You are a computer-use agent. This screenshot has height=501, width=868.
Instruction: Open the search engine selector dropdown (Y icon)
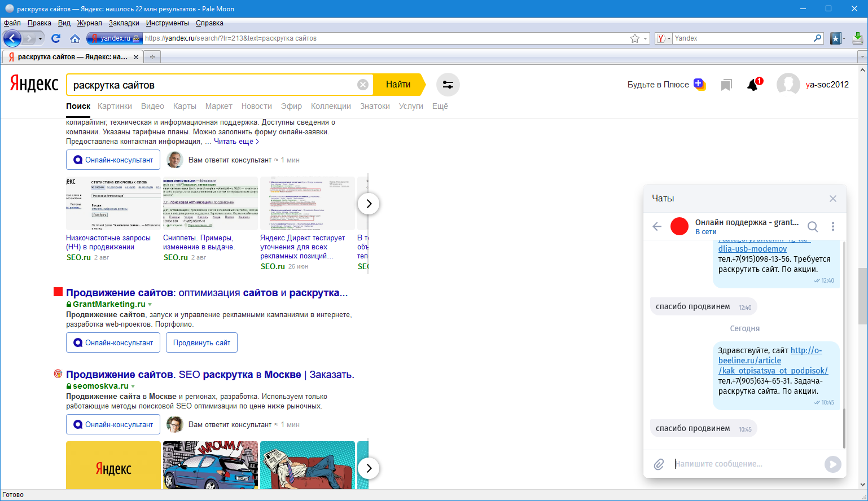point(663,38)
